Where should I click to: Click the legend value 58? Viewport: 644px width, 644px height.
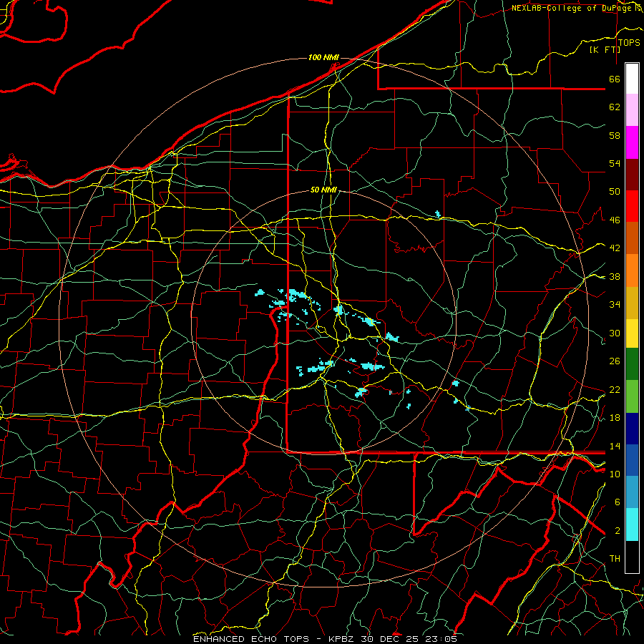coord(615,135)
